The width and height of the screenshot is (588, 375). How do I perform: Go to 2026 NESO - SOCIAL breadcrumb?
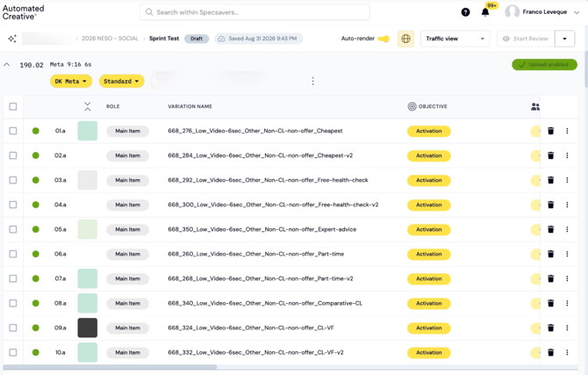pos(110,39)
